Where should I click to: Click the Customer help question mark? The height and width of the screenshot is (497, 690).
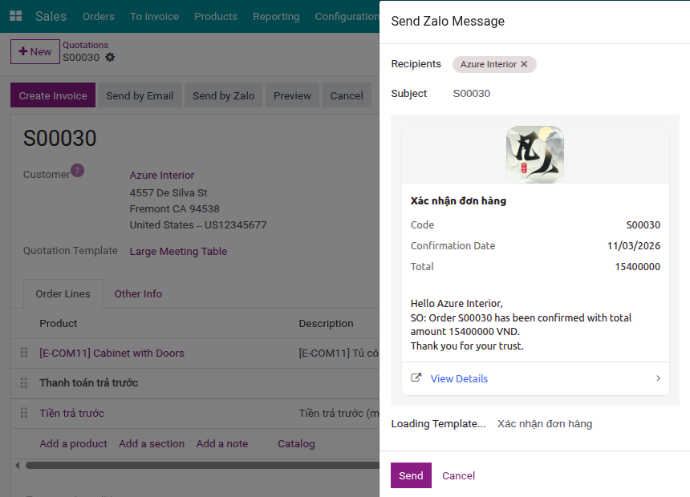pos(77,170)
